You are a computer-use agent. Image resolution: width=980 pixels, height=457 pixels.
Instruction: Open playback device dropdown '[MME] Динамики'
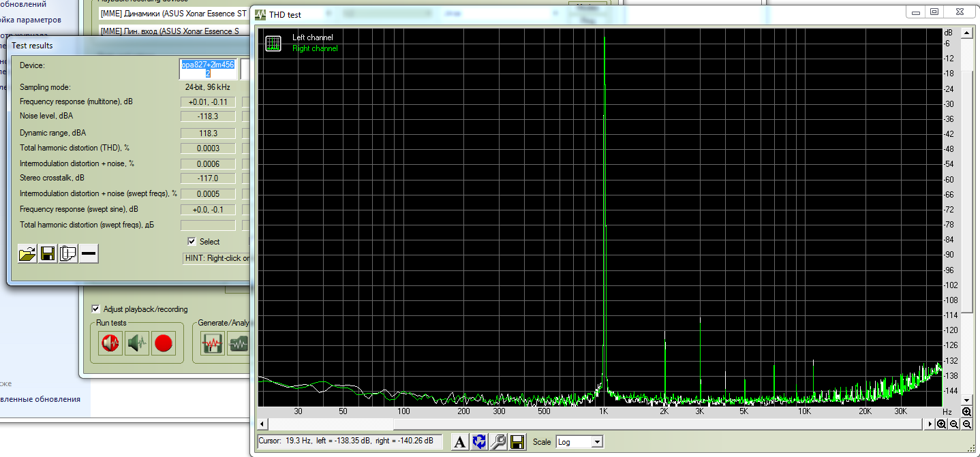[x=173, y=14]
